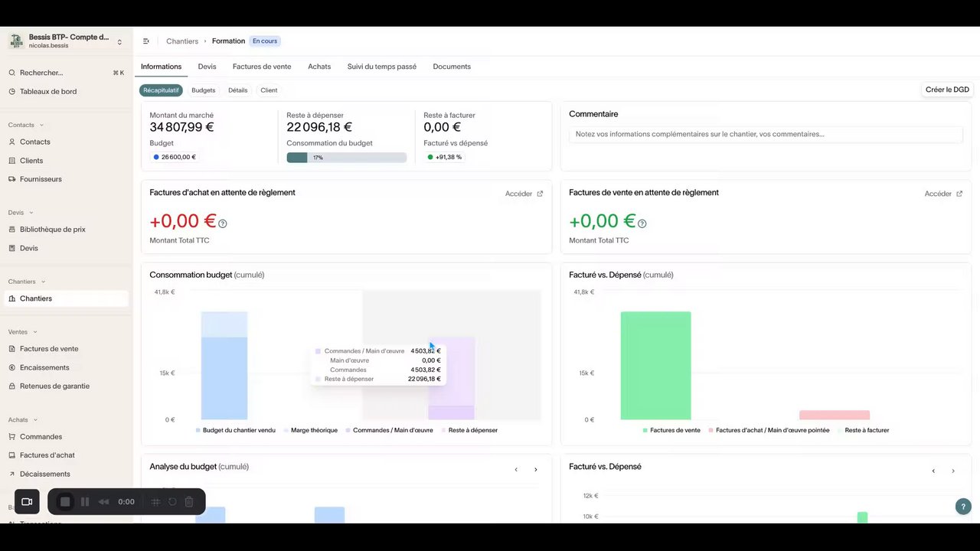
Task: Collapse the Contacts sidebar section
Action: [41, 125]
